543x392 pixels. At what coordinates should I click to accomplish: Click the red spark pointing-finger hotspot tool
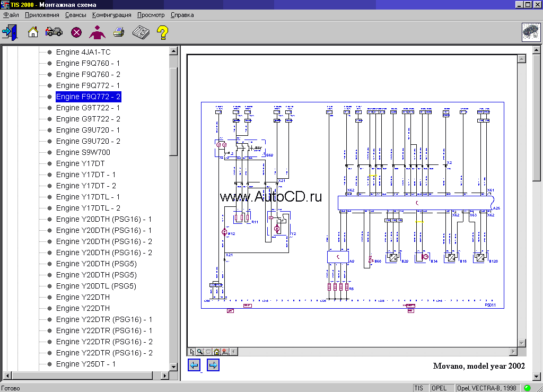coord(225,352)
